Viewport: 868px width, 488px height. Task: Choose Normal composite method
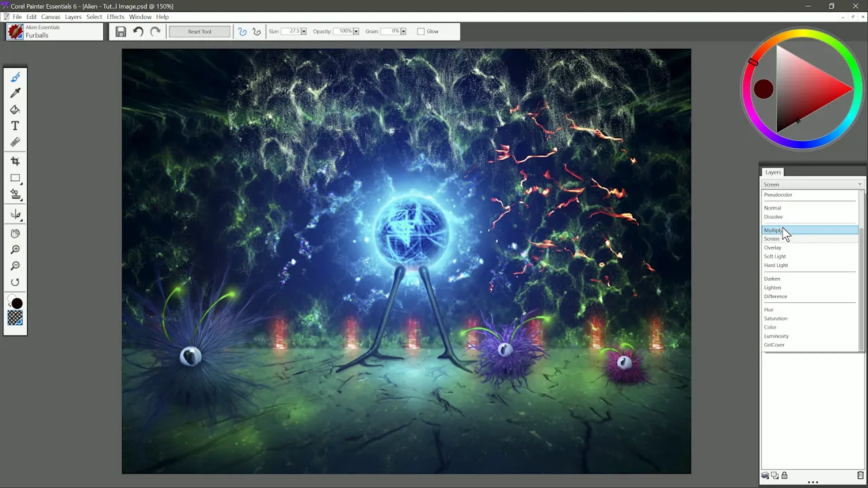(810, 208)
